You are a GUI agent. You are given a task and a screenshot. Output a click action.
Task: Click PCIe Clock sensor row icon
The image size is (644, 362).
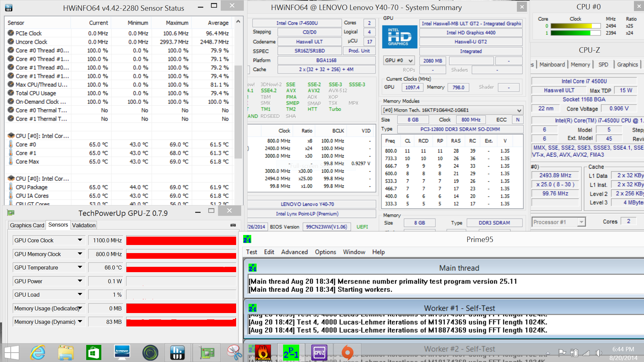coord(11,33)
